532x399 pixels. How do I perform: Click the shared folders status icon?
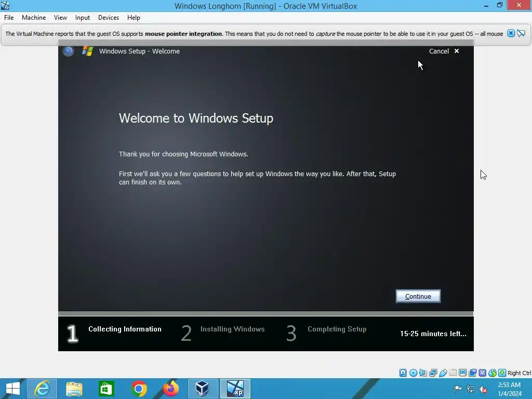coord(453,373)
